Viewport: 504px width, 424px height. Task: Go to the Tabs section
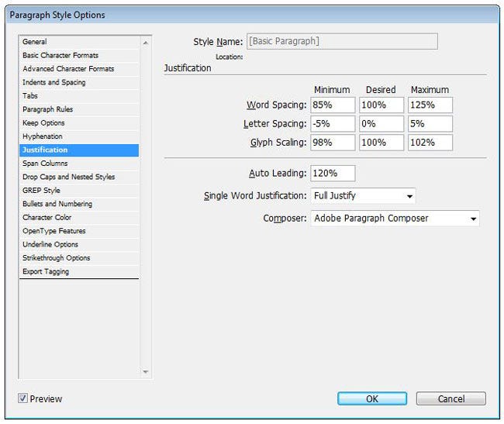tap(79, 95)
